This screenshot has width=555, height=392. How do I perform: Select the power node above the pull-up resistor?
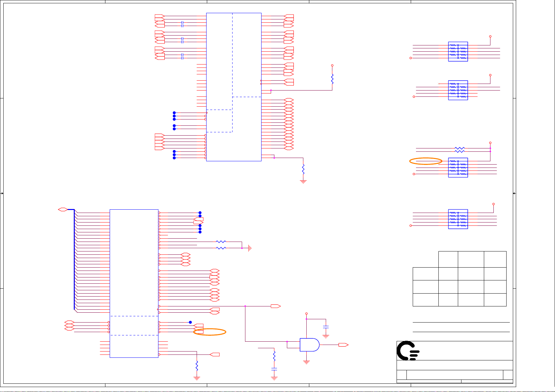click(x=332, y=65)
